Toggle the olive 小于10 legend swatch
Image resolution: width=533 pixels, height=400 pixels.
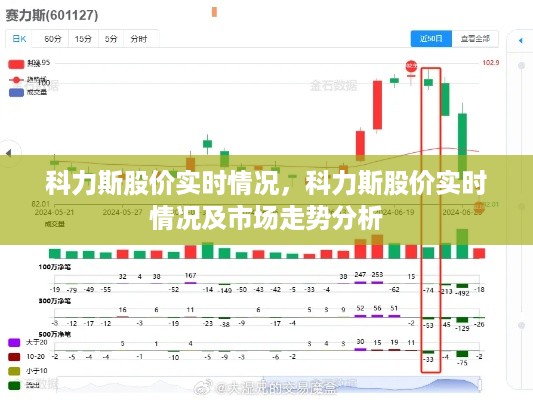(x=14, y=371)
